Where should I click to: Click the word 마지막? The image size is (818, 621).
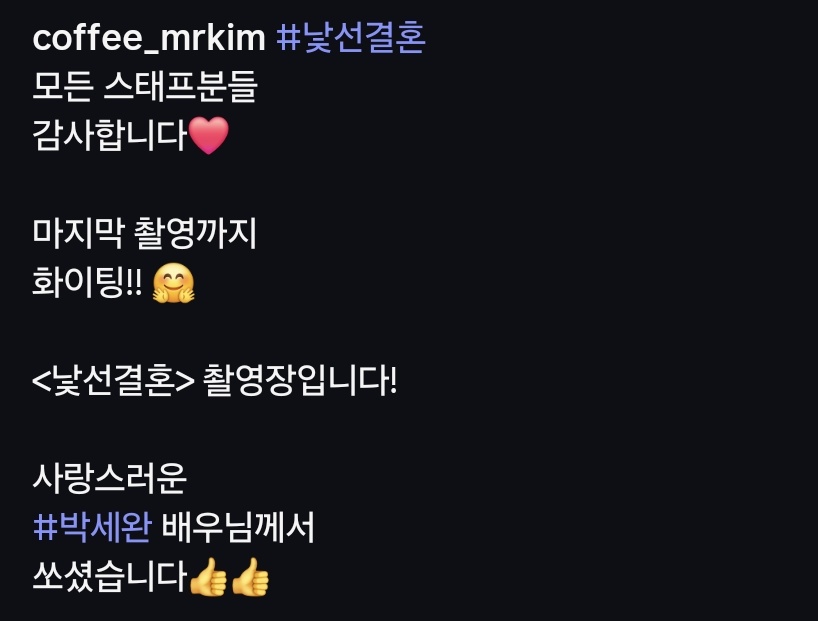(78, 234)
